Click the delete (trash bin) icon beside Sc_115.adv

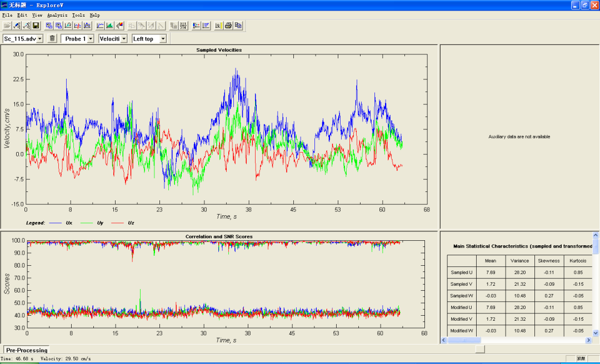(x=51, y=38)
